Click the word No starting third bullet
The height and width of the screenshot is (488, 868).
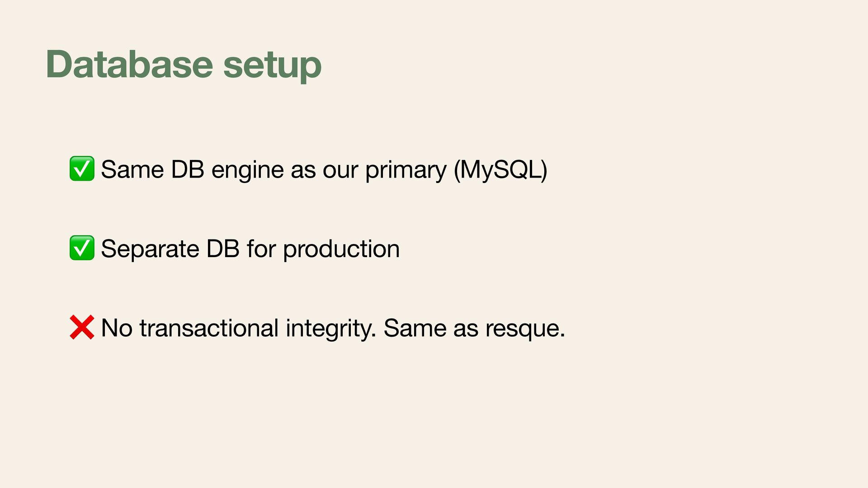[117, 328]
